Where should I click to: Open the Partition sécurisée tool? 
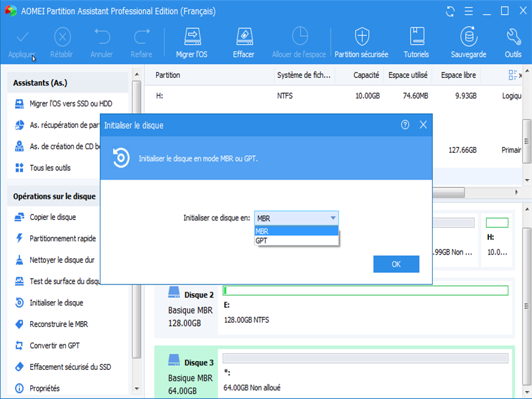(x=362, y=41)
